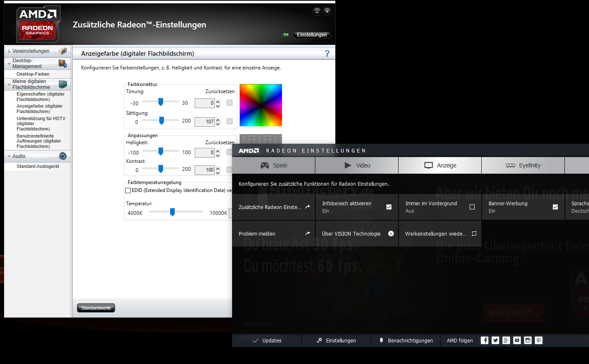Click the Kontrast slider handle
The width and height of the screenshot is (589, 364).
[161, 169]
